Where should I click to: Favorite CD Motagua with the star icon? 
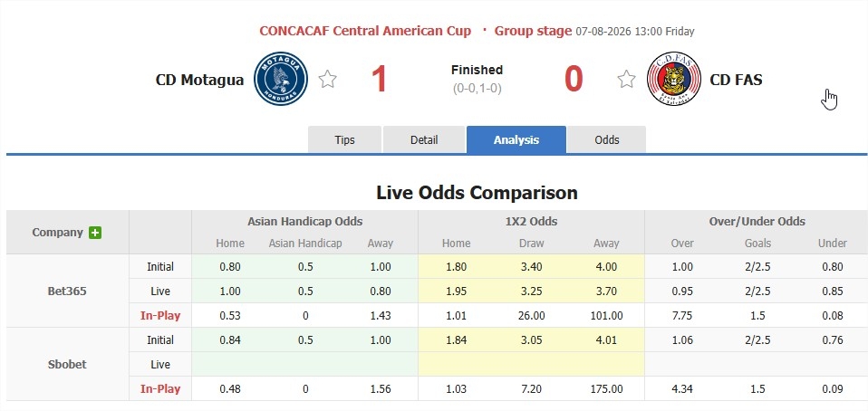(328, 79)
